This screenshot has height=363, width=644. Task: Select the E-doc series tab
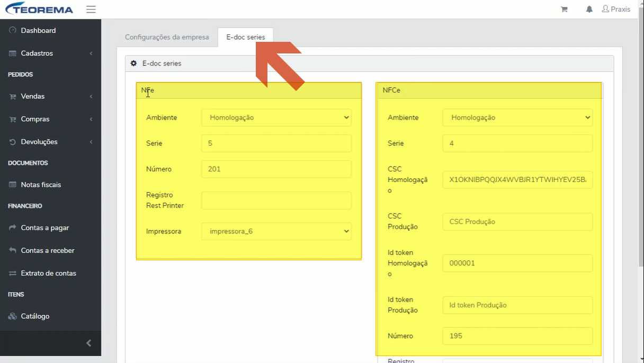coord(246,37)
